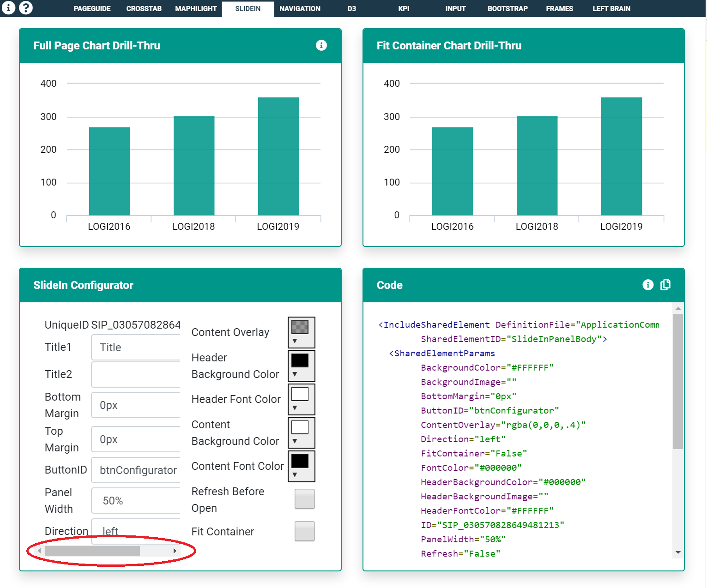Viewport: 707px width, 588px height.
Task: Click the LOGI2018 bar in Full Page chart
Action: point(194,166)
